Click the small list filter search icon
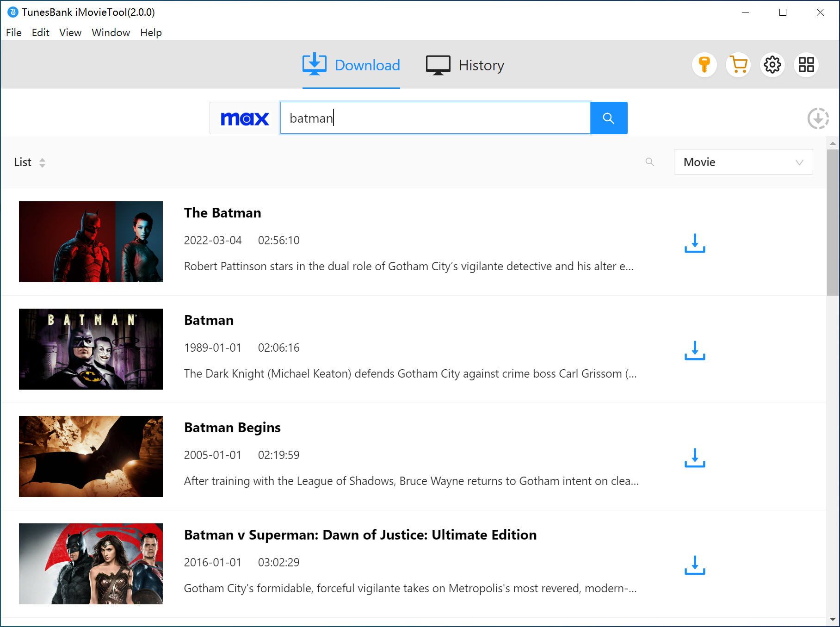840x627 pixels. click(650, 162)
